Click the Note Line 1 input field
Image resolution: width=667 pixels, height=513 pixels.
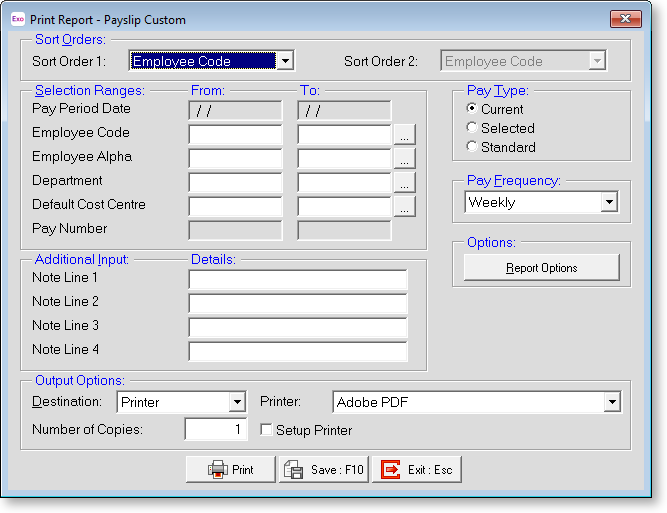click(x=298, y=279)
